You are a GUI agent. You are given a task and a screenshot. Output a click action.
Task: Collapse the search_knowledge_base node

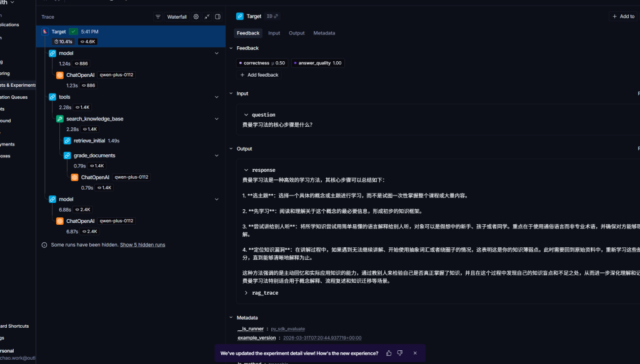217,119
